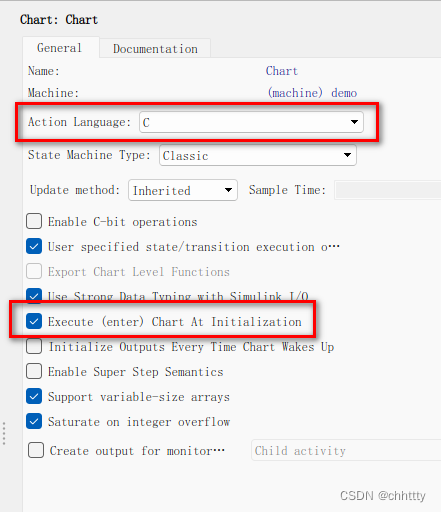Click the Chart name link
The width and height of the screenshot is (441, 512).
[282, 71]
